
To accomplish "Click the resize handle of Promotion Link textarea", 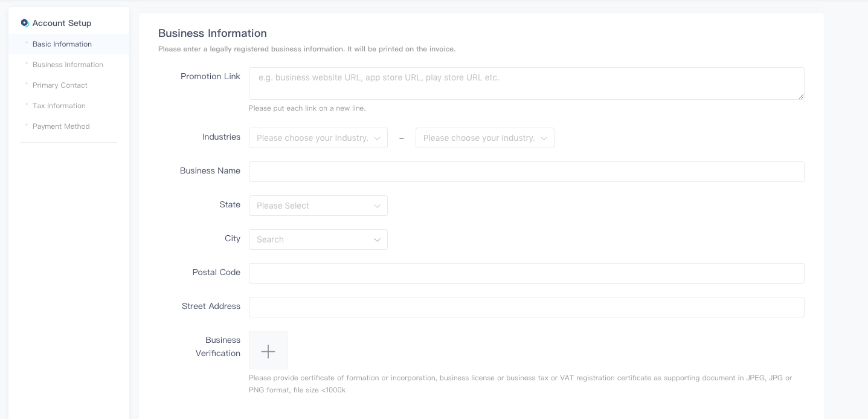I will click(x=801, y=96).
